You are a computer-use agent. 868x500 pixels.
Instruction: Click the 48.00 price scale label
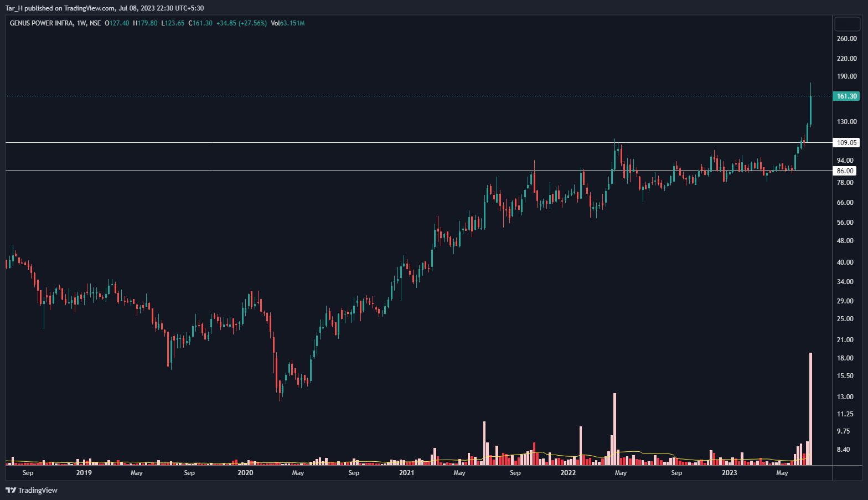click(845, 241)
